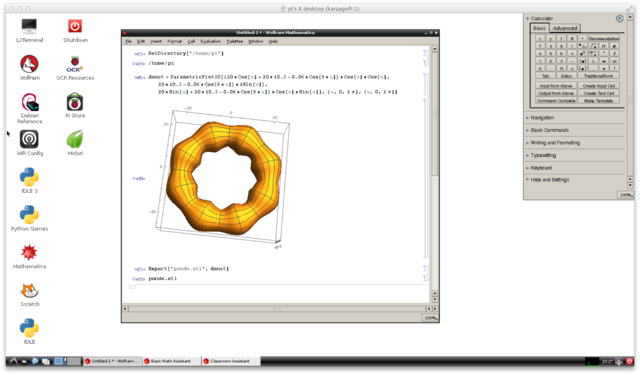The width and height of the screenshot is (640, 375).
Task: Click the TraditionalForm button
Action: point(598,76)
